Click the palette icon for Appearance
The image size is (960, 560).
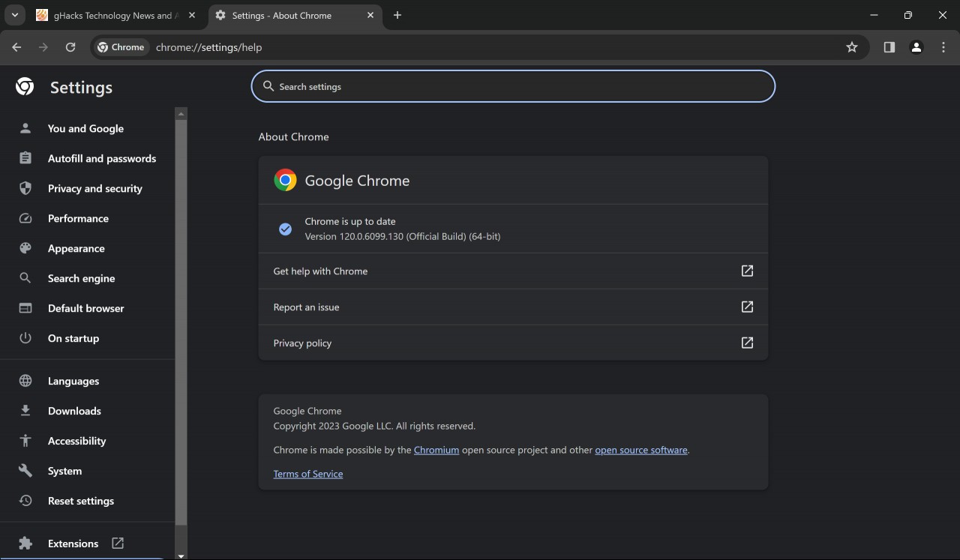(25, 248)
